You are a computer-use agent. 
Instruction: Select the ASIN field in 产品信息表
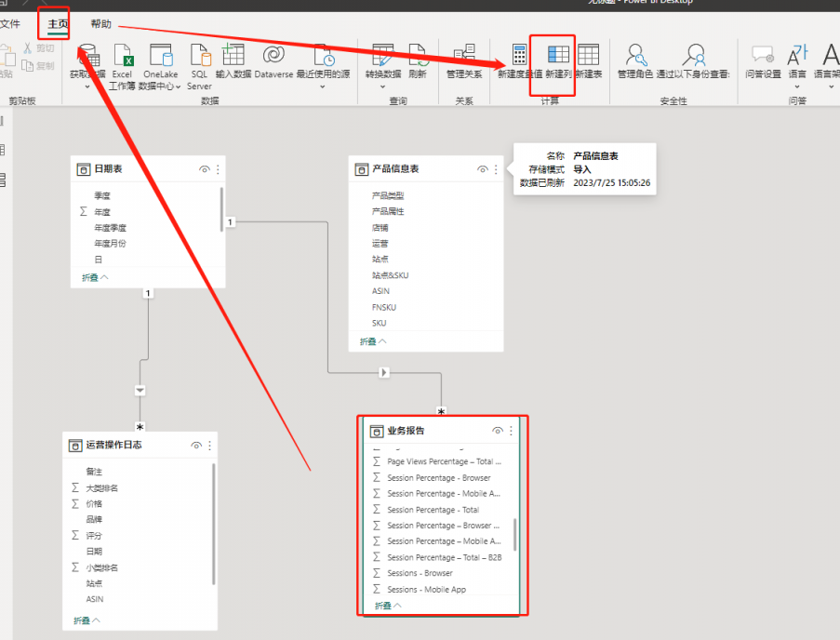[x=380, y=291]
